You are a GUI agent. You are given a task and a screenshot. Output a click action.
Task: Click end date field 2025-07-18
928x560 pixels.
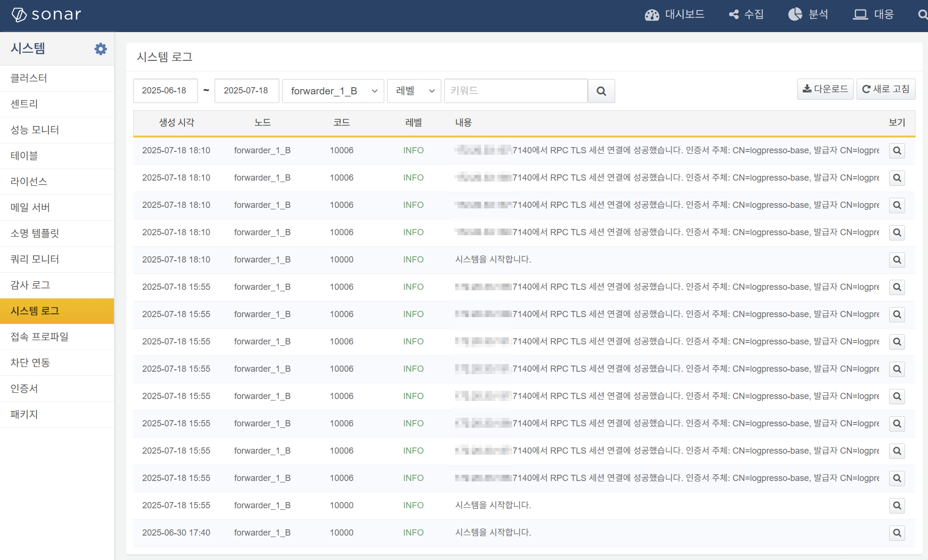[x=247, y=91]
